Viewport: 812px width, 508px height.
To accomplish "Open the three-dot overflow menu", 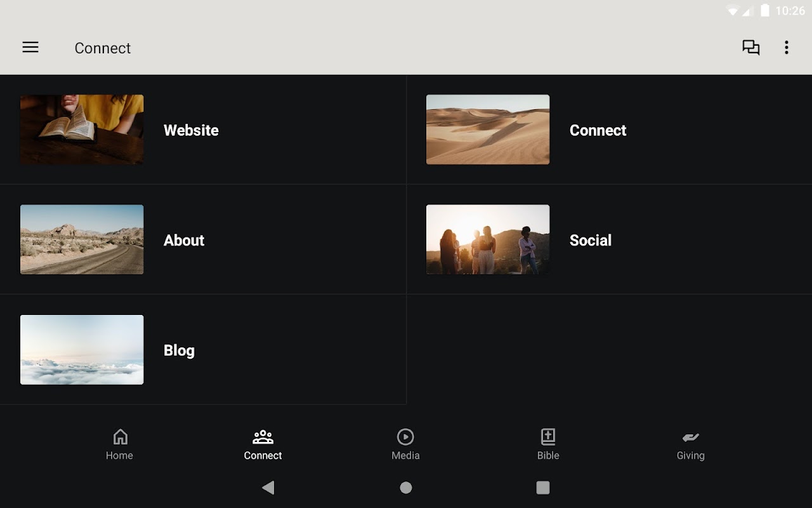I will 786,48.
